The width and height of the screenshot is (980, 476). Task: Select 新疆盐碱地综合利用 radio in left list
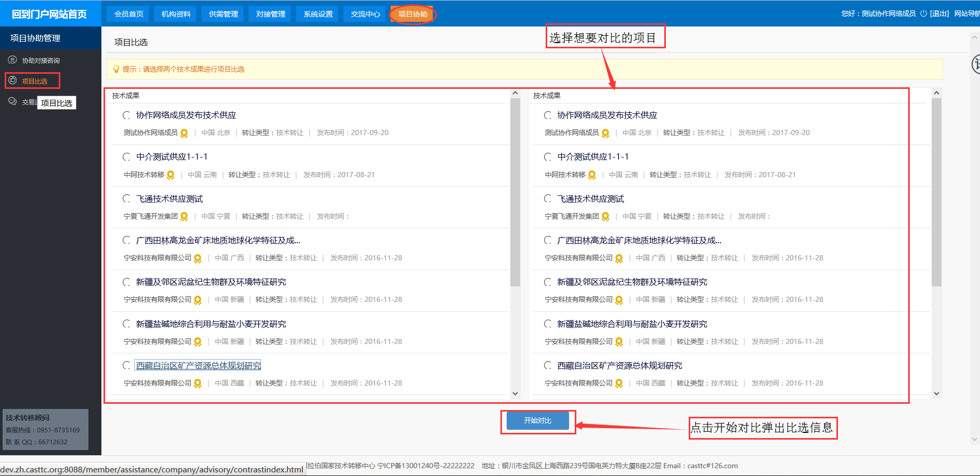pos(126,324)
